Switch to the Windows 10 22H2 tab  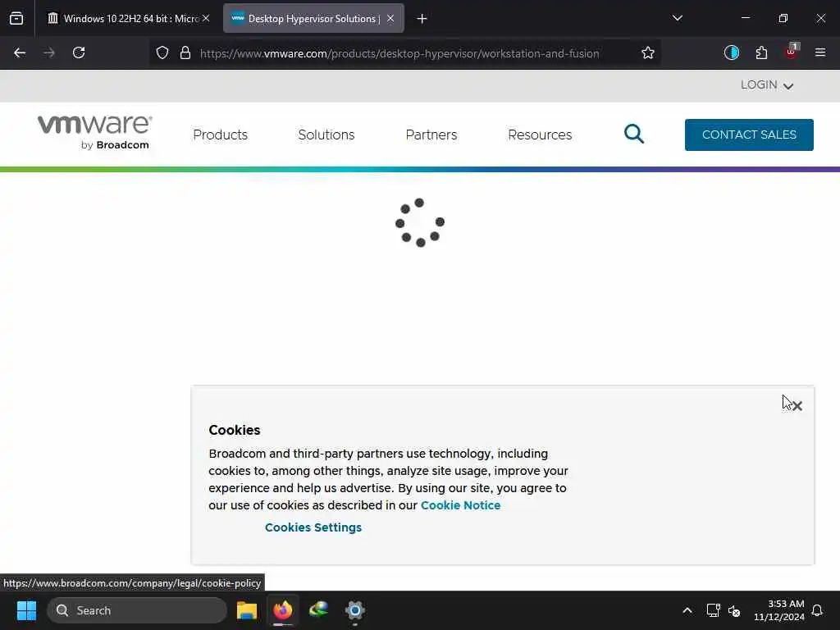click(x=129, y=19)
